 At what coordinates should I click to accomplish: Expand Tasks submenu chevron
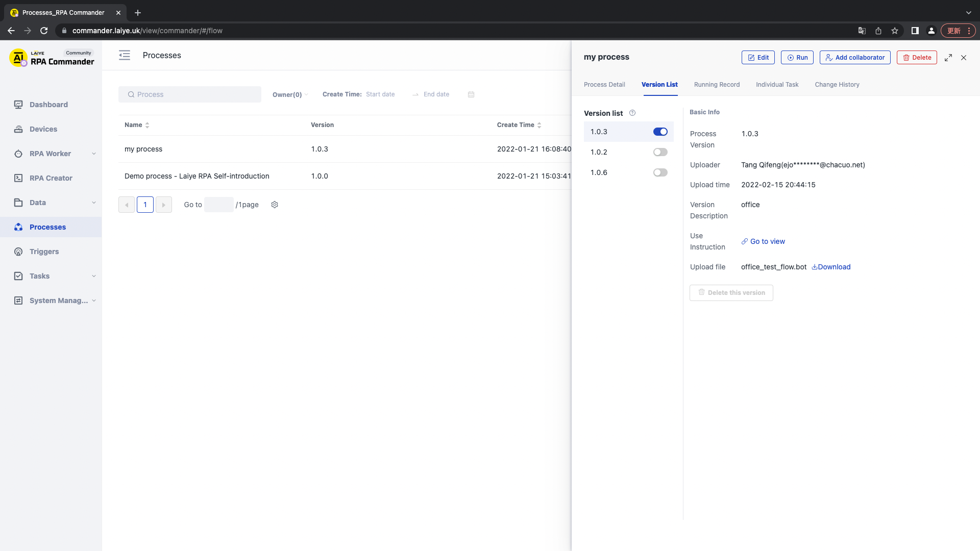(x=94, y=276)
